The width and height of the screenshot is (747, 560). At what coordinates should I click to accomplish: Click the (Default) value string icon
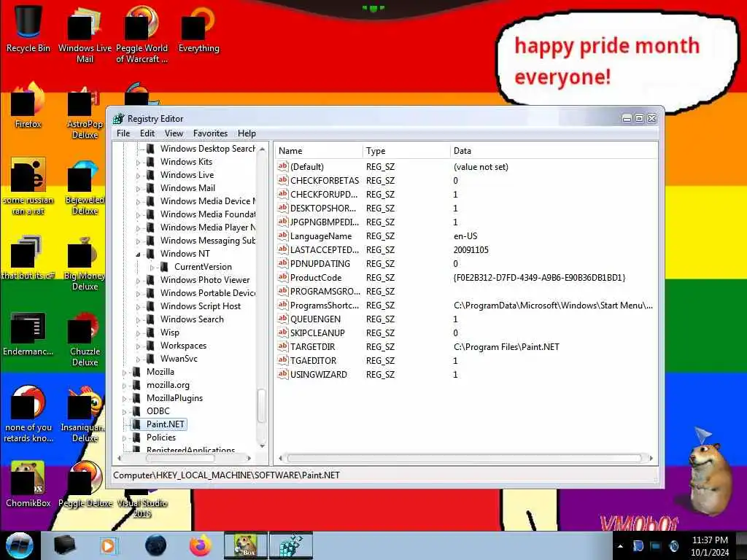click(x=283, y=166)
